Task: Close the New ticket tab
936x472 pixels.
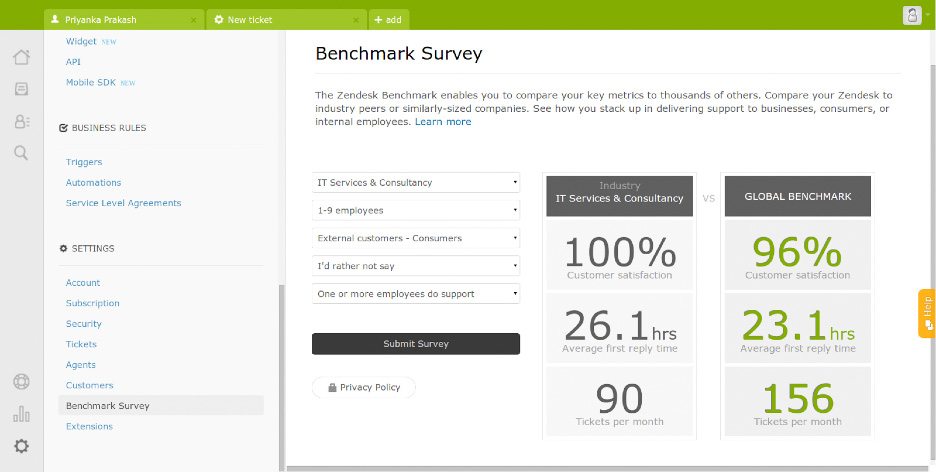Action: 356,20
